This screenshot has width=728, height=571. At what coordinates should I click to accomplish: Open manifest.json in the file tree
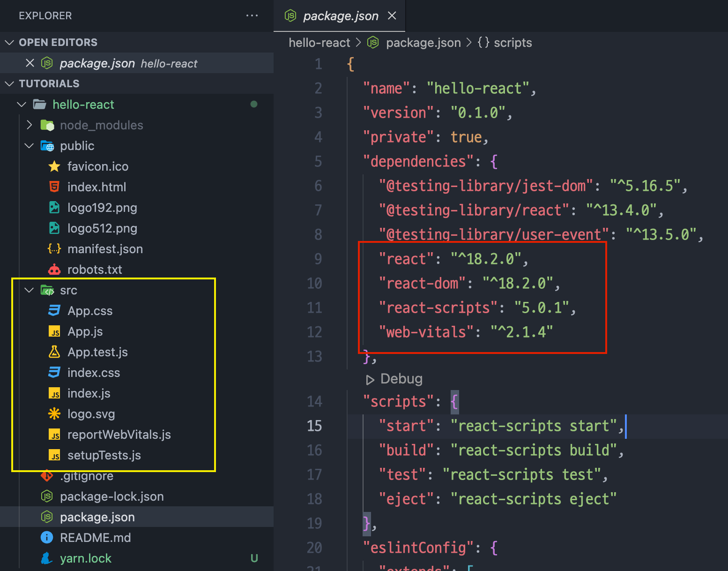point(105,249)
